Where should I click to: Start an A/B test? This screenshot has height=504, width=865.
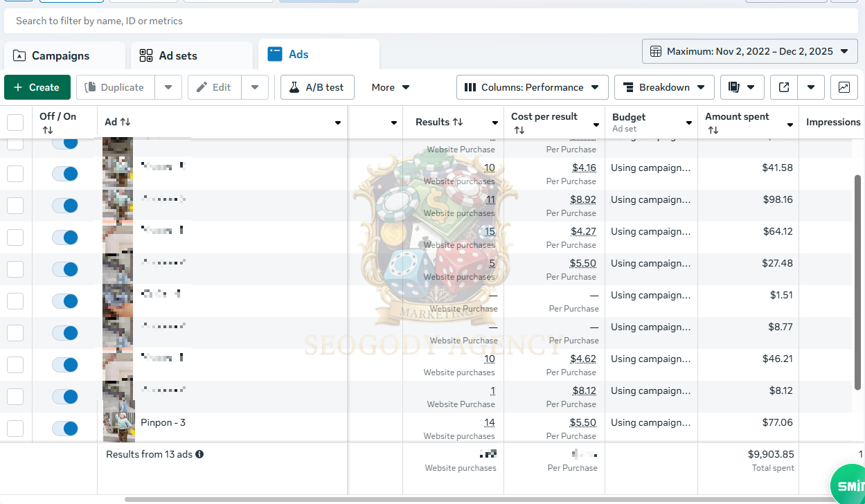click(x=317, y=87)
